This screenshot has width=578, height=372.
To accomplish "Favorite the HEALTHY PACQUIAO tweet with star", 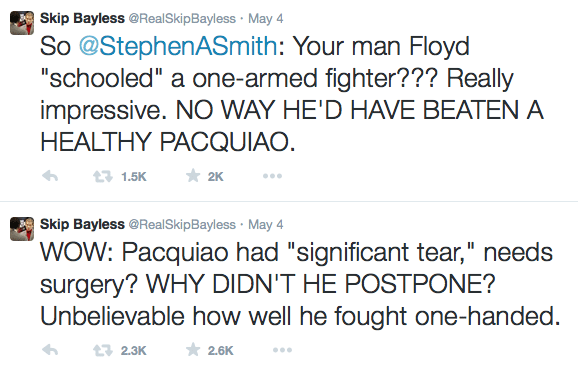I will [x=193, y=176].
